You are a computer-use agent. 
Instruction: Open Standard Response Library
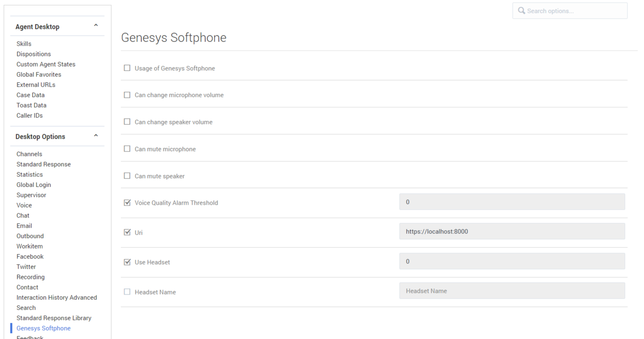click(x=54, y=318)
